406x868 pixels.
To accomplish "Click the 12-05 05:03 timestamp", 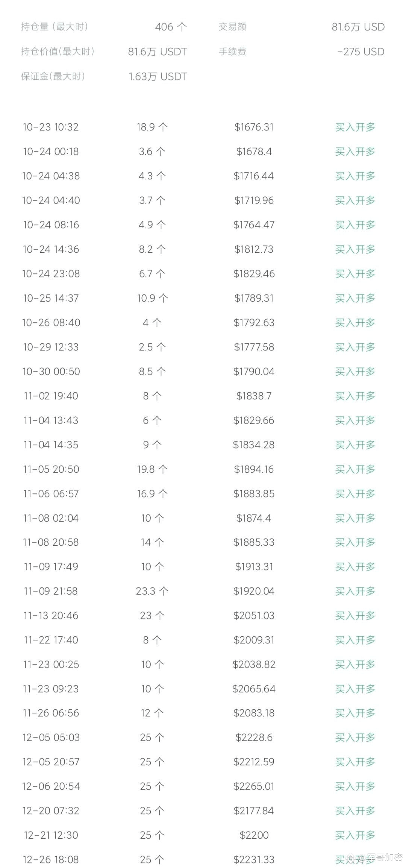I will click(51, 737).
